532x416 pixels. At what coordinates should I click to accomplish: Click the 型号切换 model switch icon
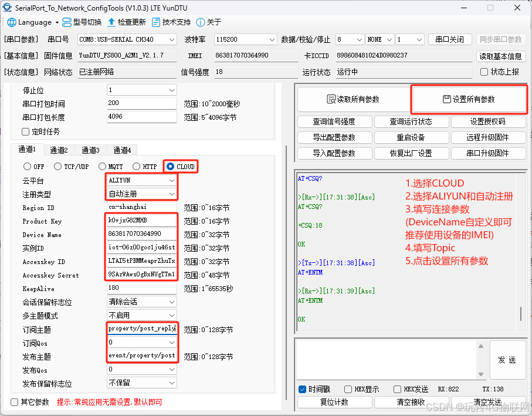pyautogui.click(x=67, y=22)
